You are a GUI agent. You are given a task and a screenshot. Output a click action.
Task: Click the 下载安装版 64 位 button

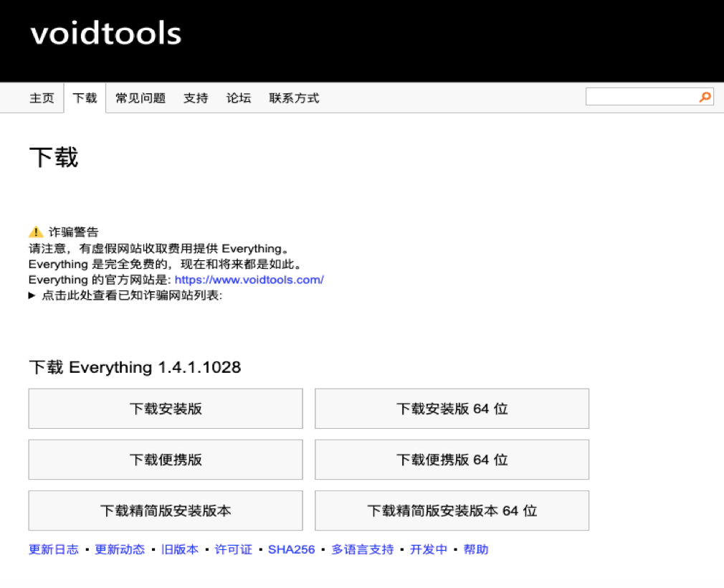[x=452, y=409]
